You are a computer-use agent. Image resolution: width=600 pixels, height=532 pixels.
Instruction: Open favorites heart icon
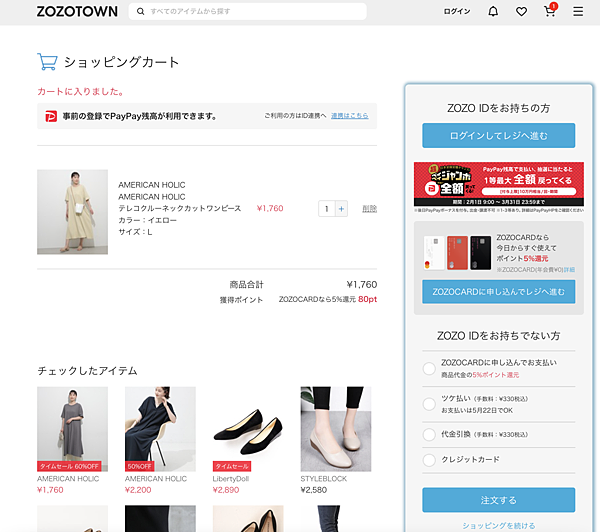pos(521,12)
